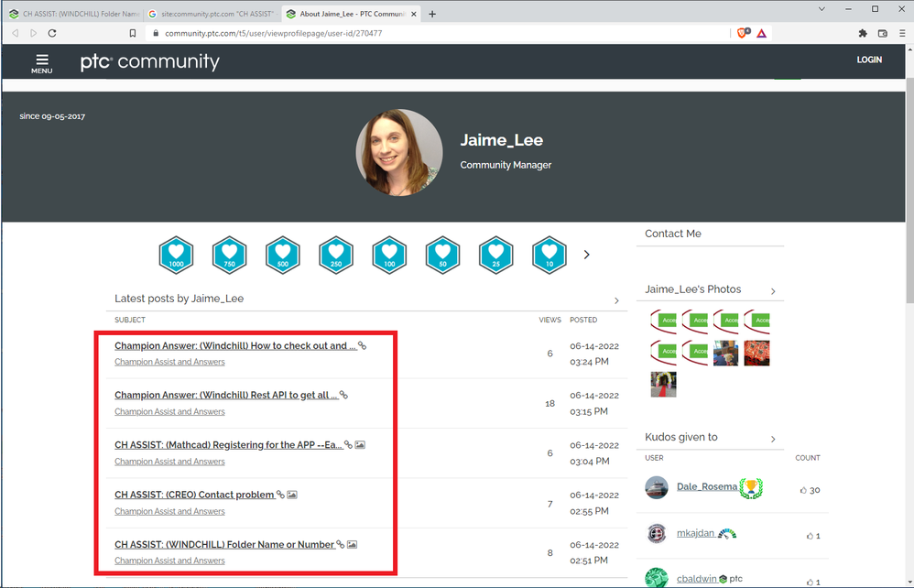Bookmark this page using the bookmark icon

point(133,33)
